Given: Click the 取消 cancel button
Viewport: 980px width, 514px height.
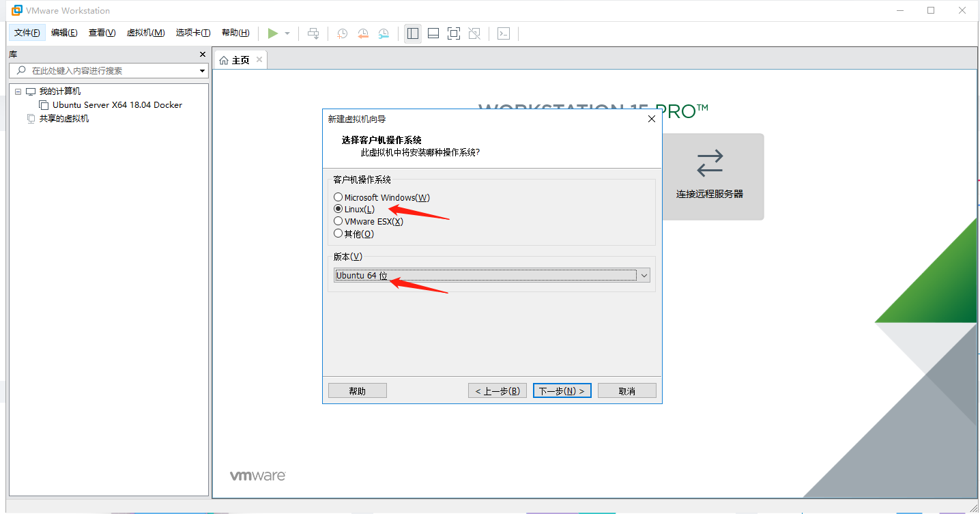Looking at the screenshot, I should coord(627,390).
